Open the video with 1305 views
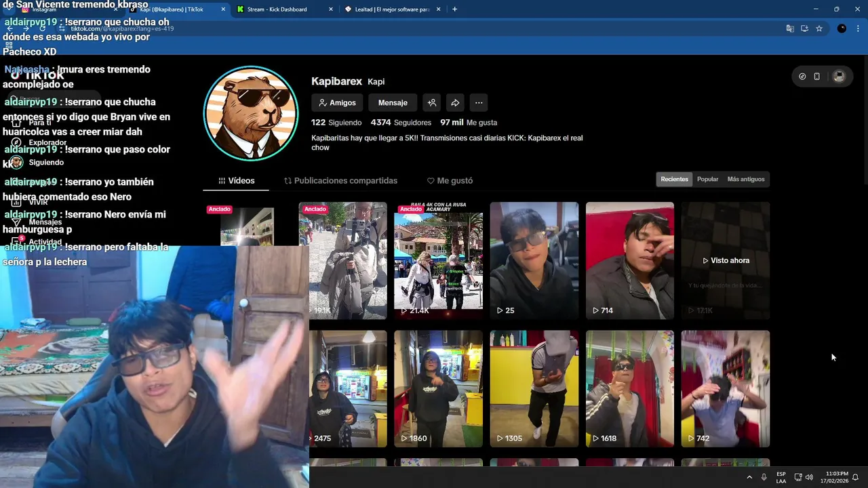The width and height of the screenshot is (868, 488). click(534, 389)
